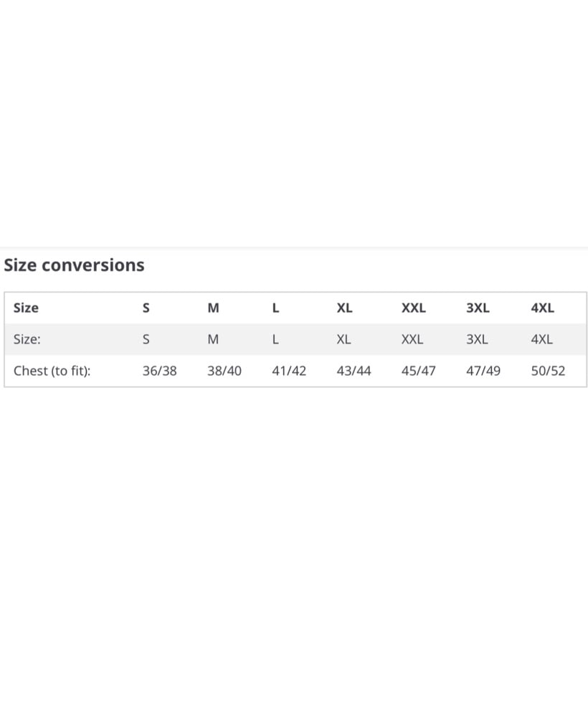Click 4XL in the gray Size row
This screenshot has height=717, width=588.
pyautogui.click(x=541, y=339)
